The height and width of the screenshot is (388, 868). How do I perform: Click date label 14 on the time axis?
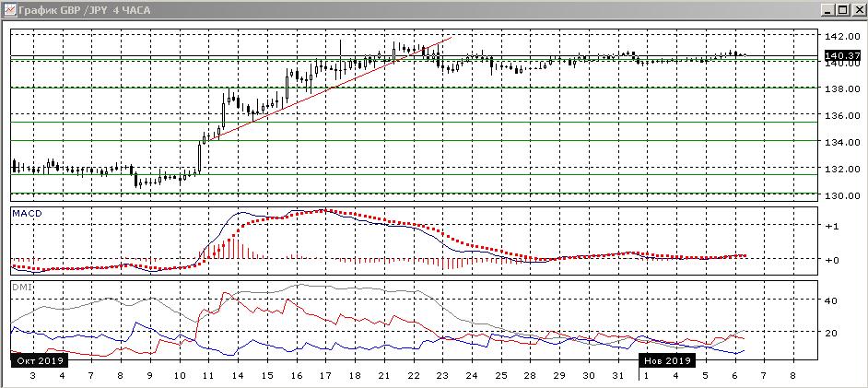(237, 376)
